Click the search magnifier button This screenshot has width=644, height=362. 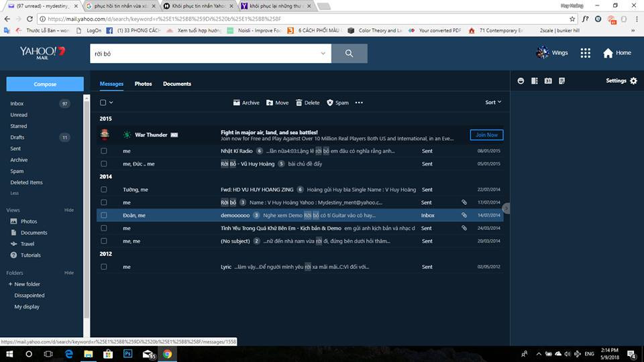coord(349,54)
